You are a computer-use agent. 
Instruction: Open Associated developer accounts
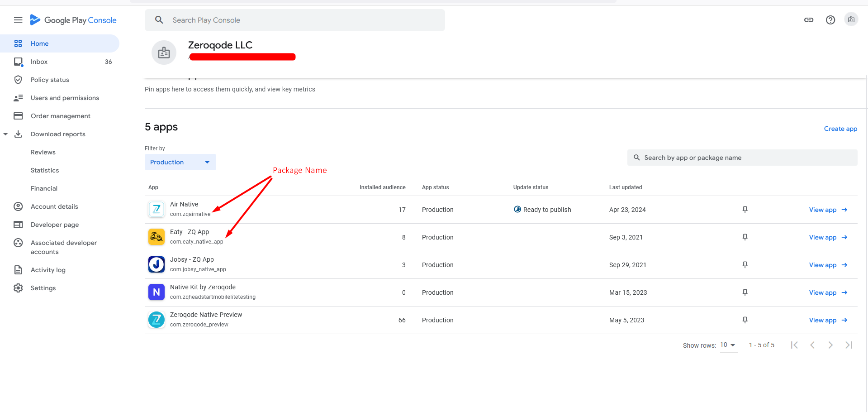(x=60, y=247)
